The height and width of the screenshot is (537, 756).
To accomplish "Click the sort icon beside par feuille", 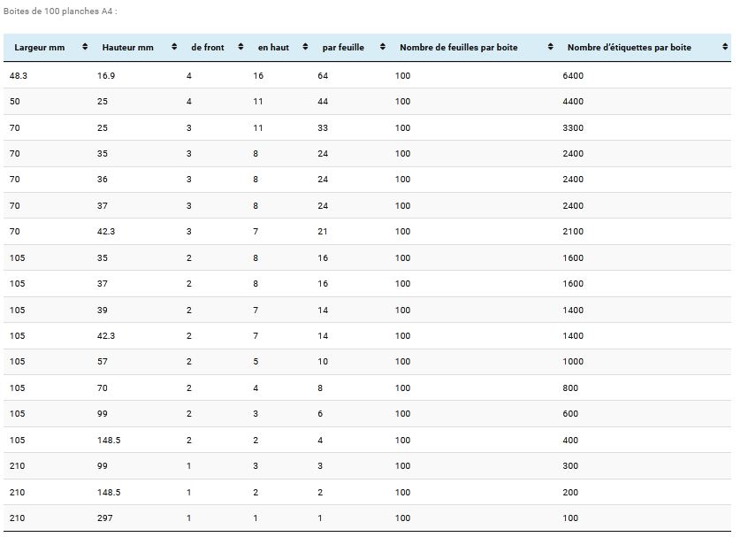I will tap(383, 47).
